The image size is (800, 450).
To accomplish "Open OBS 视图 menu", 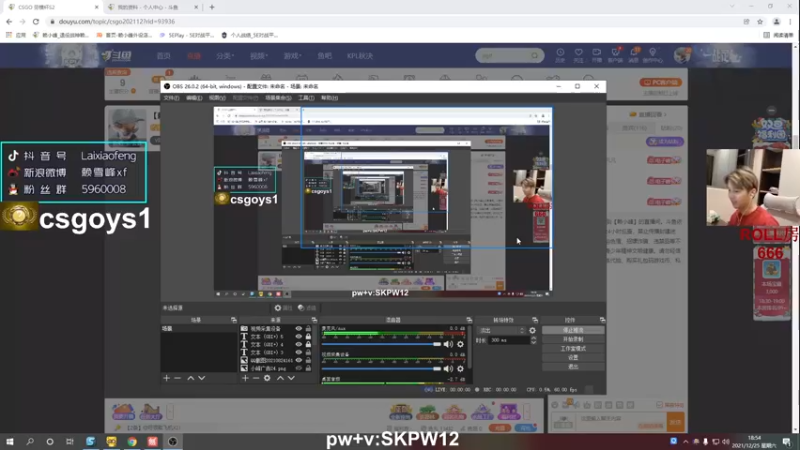I will point(217,97).
